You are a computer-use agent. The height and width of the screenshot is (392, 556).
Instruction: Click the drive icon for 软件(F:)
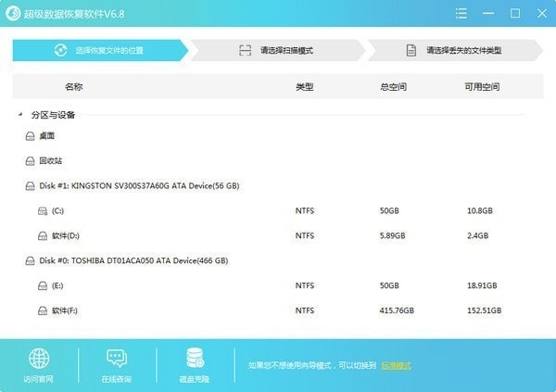[x=43, y=310]
